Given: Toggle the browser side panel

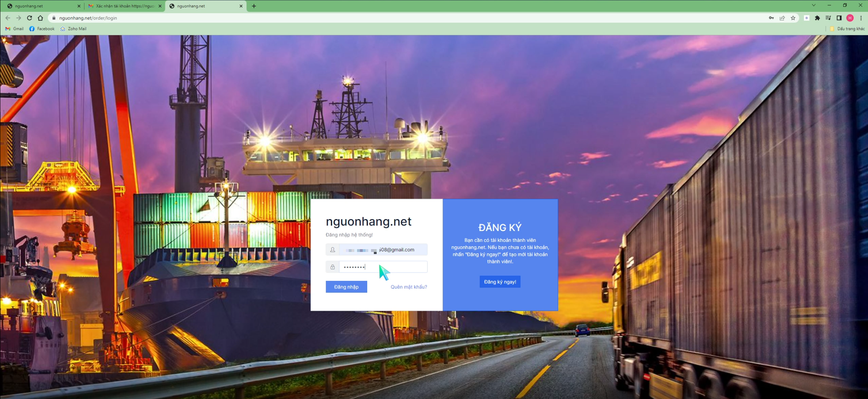Looking at the screenshot, I should point(839,18).
